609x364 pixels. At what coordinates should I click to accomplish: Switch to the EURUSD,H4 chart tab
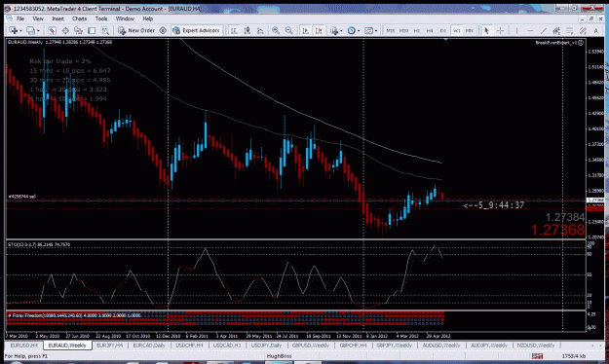[24, 345]
